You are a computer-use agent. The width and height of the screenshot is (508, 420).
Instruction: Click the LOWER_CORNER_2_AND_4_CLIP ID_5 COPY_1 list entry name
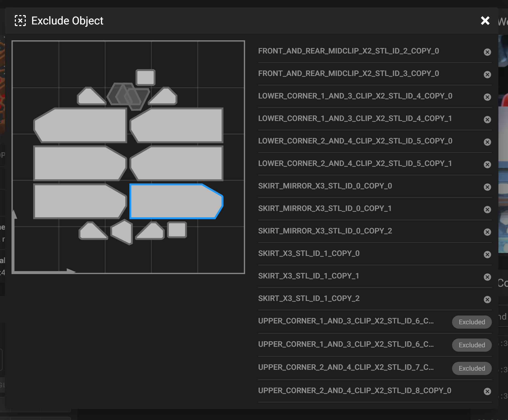tap(355, 164)
